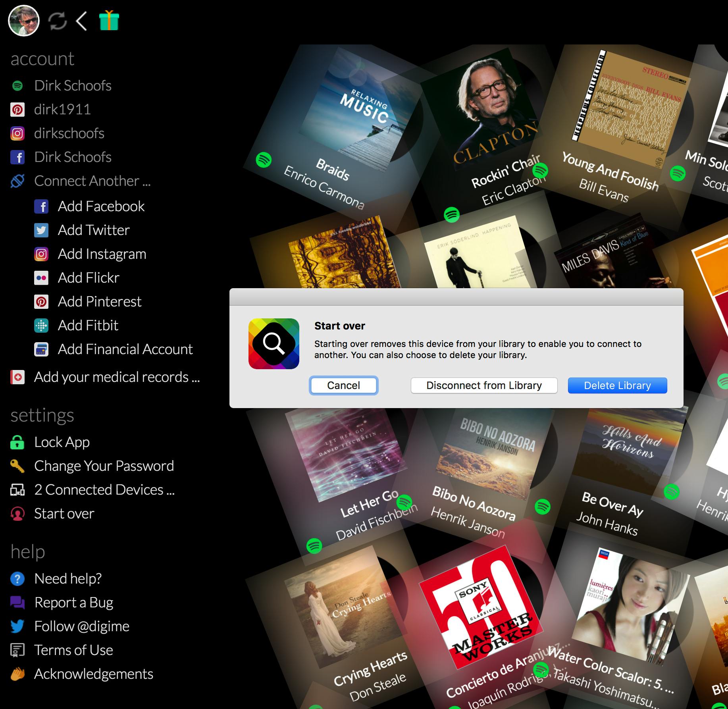Viewport: 728px width, 709px height.
Task: Open Change Your Password setting
Action: [104, 466]
